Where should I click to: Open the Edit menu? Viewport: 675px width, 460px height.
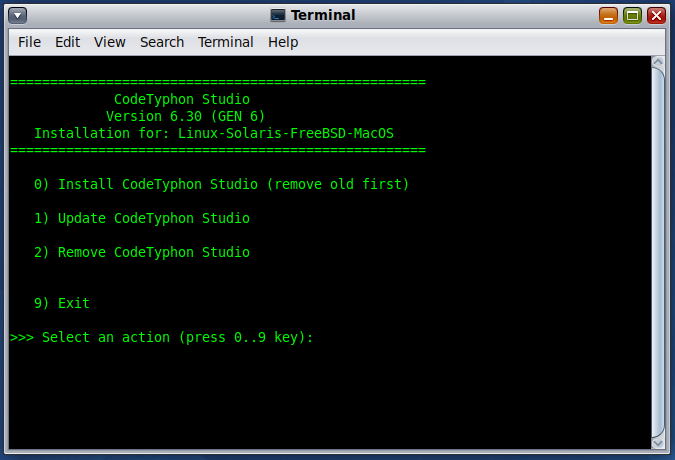click(x=67, y=42)
